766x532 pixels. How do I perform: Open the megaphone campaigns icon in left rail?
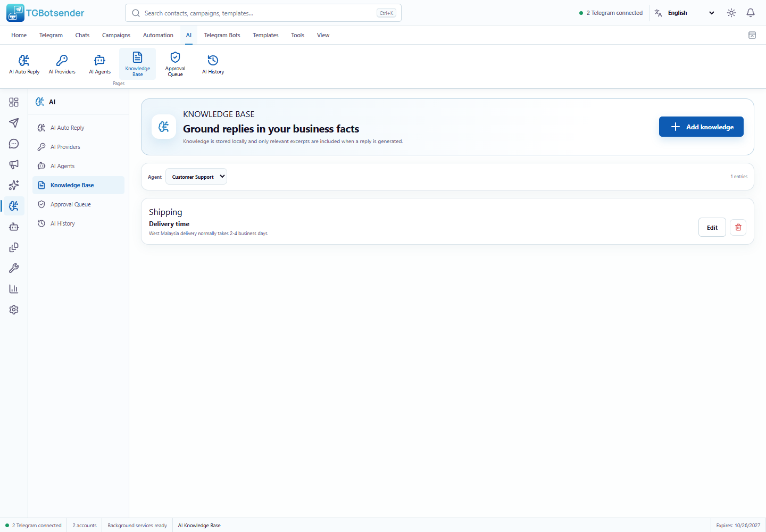[x=14, y=164]
